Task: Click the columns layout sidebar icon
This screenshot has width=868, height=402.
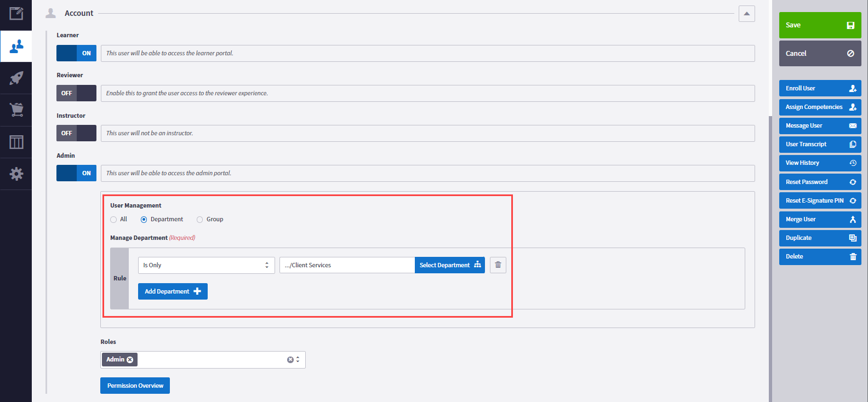Action: point(16,142)
